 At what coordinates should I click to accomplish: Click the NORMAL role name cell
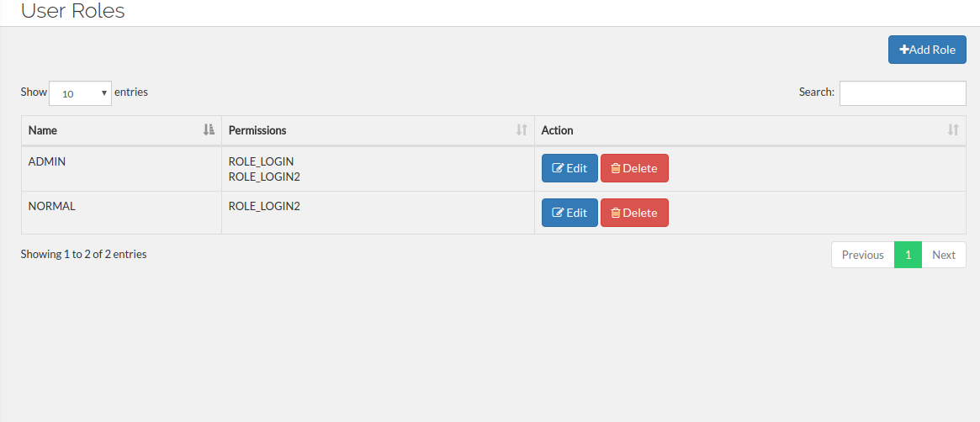(52, 206)
